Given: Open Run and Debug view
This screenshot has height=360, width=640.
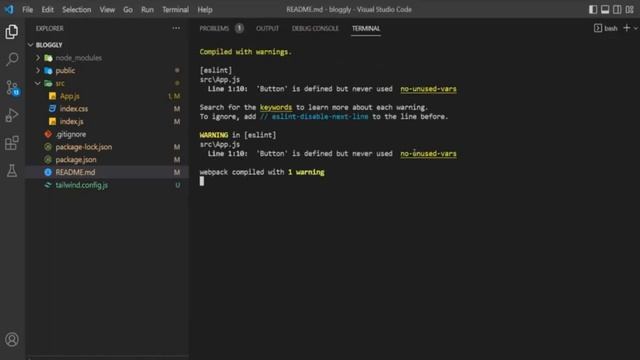Looking at the screenshot, I should (12, 116).
